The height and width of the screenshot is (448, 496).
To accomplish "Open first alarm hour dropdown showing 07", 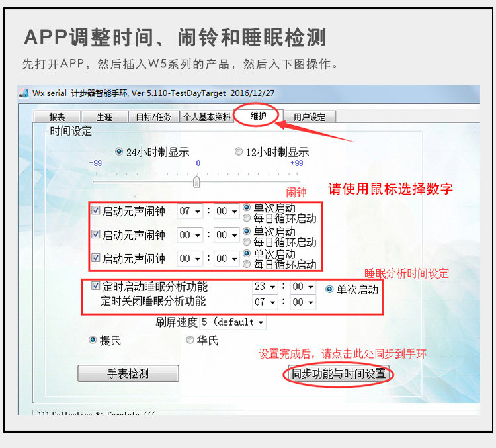I will click(x=190, y=212).
